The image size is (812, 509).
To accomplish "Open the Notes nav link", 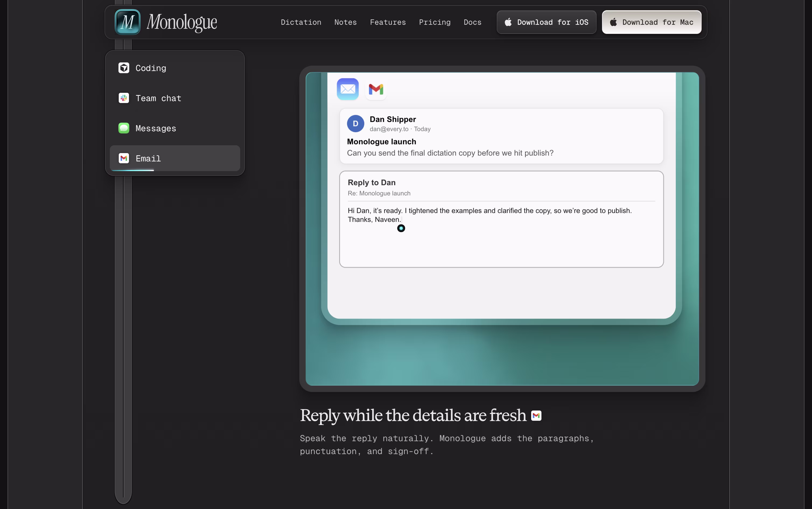I will click(x=345, y=22).
